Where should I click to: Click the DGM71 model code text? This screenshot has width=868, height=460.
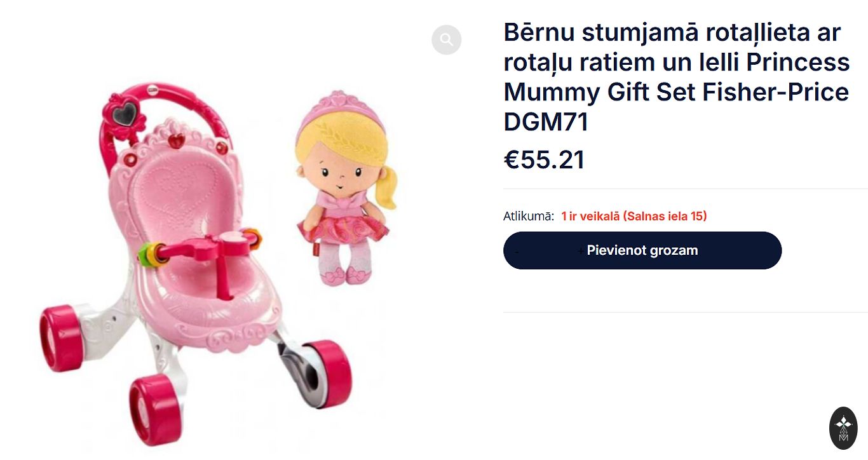point(546,122)
